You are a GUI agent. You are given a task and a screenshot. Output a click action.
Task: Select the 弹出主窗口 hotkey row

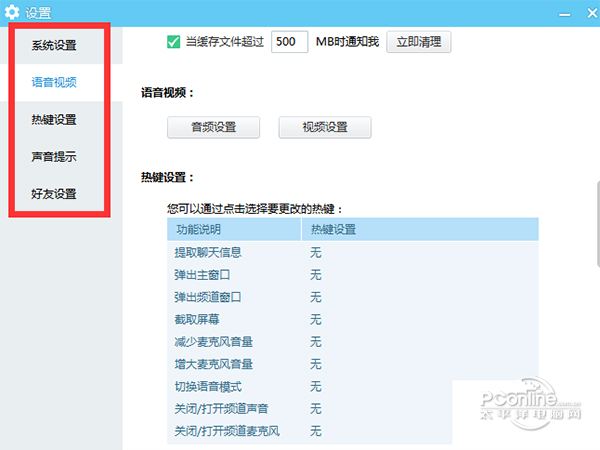pyautogui.click(x=353, y=275)
